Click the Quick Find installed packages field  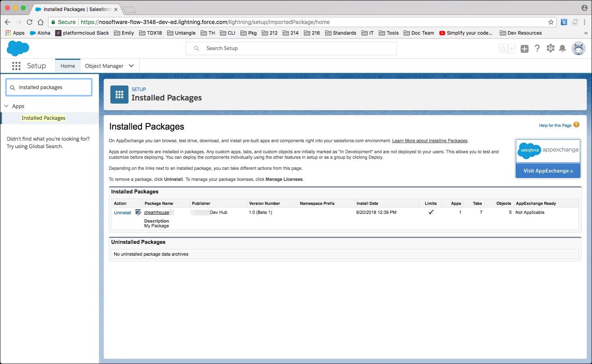point(49,87)
